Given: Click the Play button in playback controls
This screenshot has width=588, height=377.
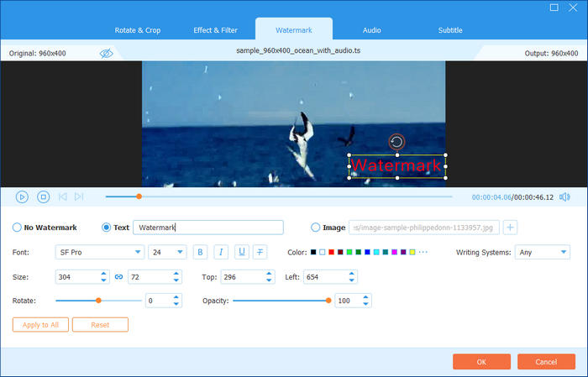Looking at the screenshot, I should point(22,196).
